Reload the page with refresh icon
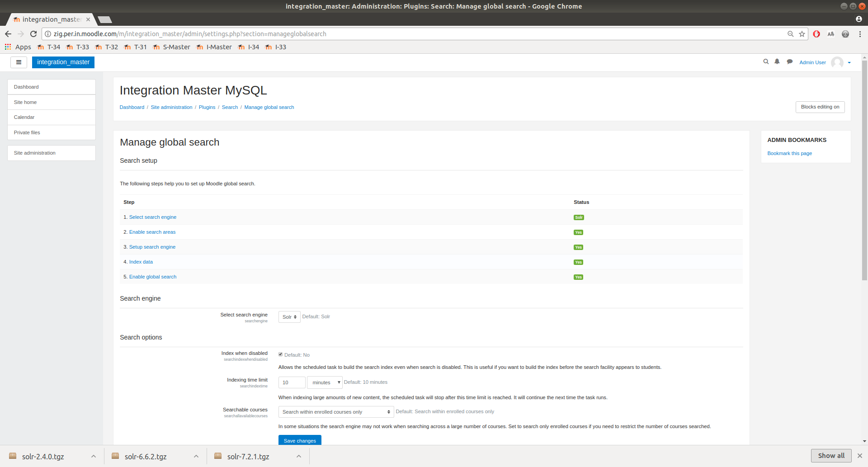Image resolution: width=868 pixels, height=467 pixels. click(x=33, y=34)
